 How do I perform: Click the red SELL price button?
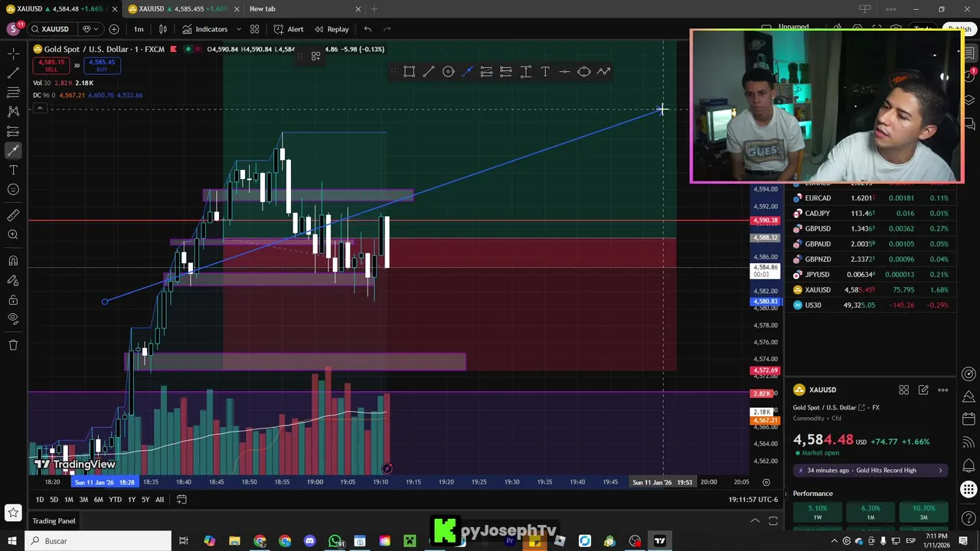click(x=51, y=66)
